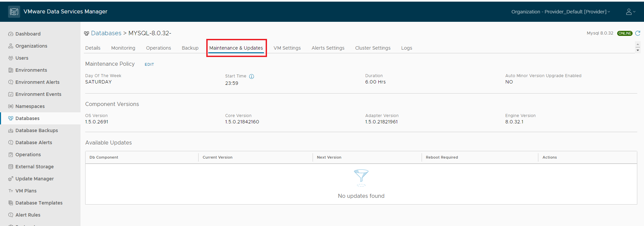Click the 'No updates found' message

click(361, 196)
